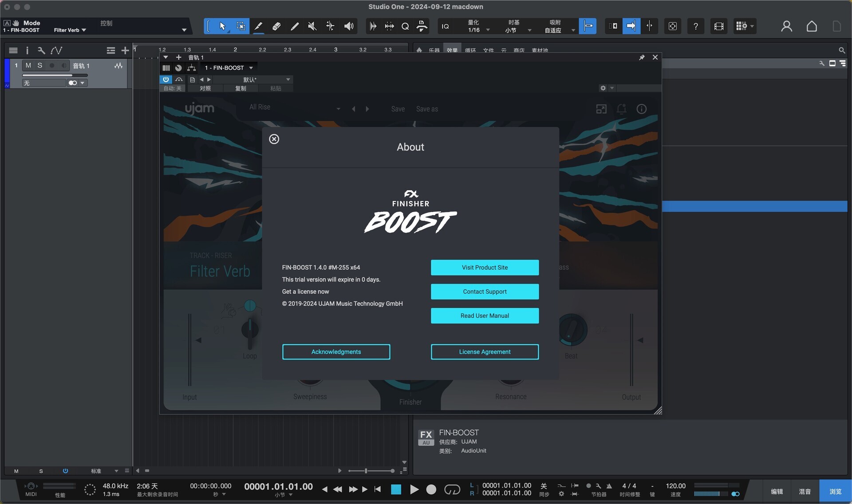This screenshot has width=852, height=504.
Task: Solo track 1 with S button
Action: (39, 65)
